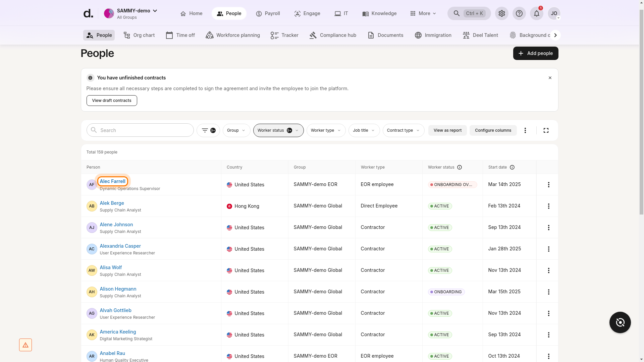644x362 pixels.
Task: Click the View as report button
Action: [447, 130]
